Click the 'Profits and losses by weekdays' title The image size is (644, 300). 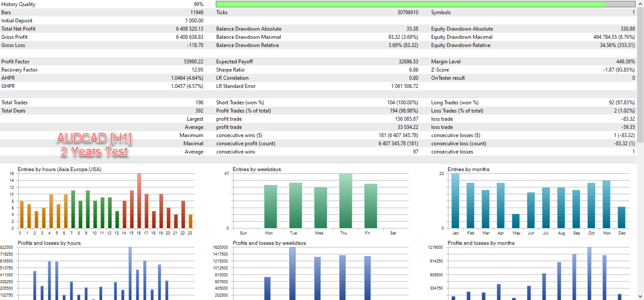coord(269,243)
